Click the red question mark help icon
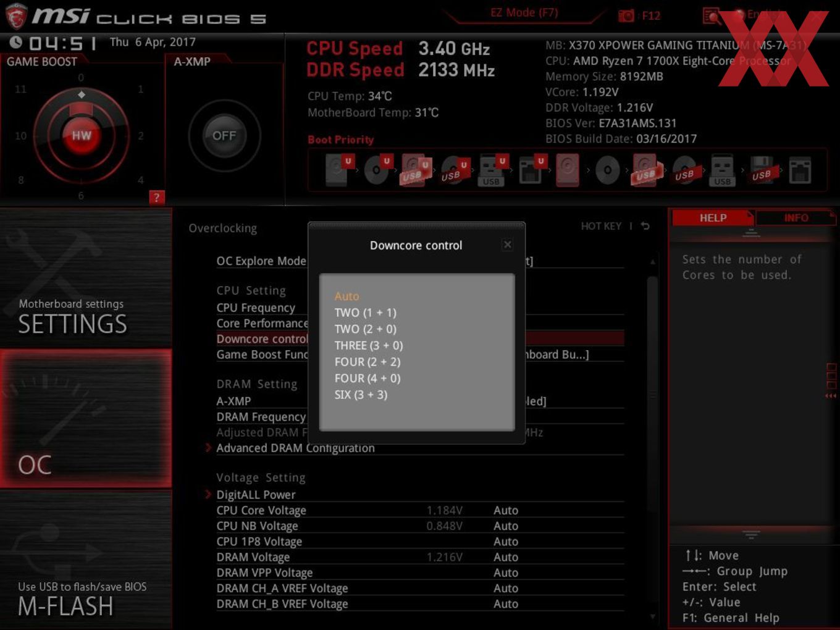The height and width of the screenshot is (630, 840). (x=157, y=198)
